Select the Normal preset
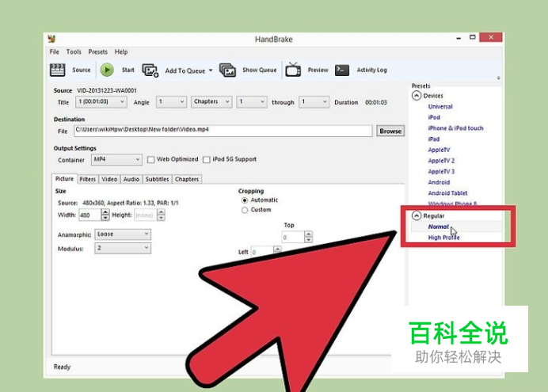The height and width of the screenshot is (392, 548). coord(438,226)
